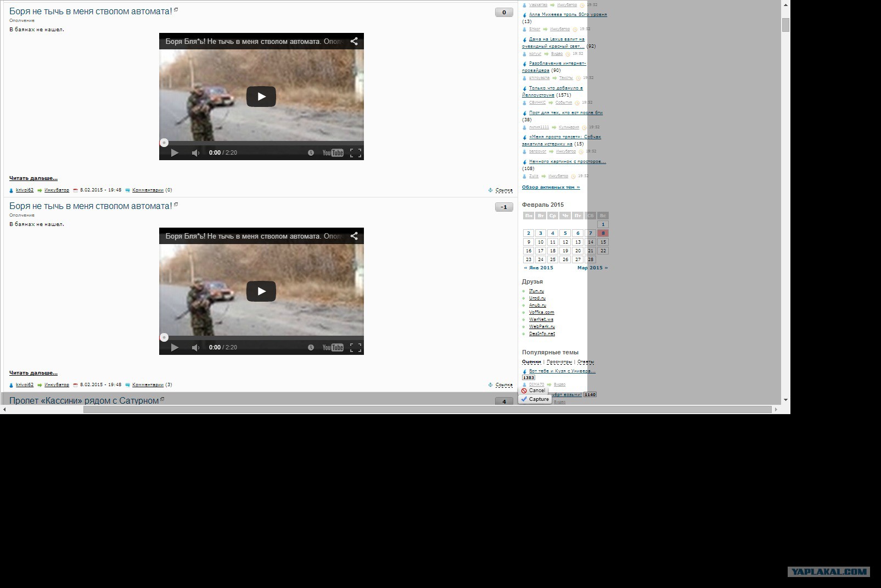This screenshot has width=881, height=588.
Task: Open friend site WarNet.ws
Action: tap(541, 319)
